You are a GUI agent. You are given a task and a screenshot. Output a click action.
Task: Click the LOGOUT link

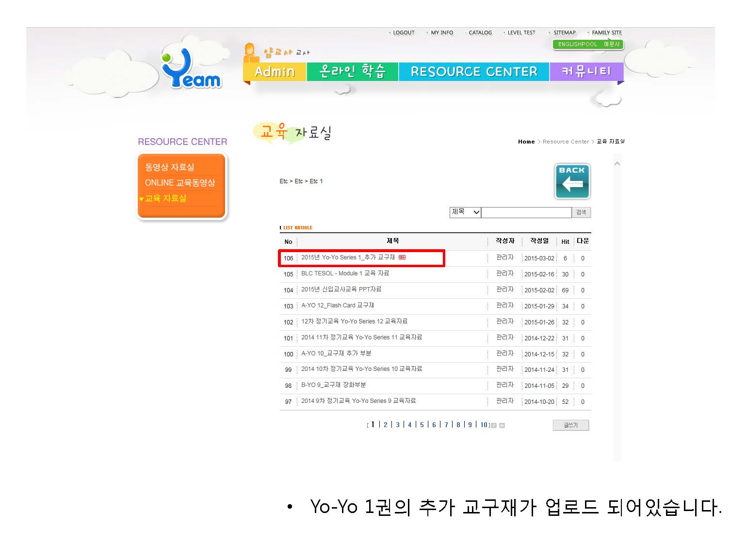[403, 33]
